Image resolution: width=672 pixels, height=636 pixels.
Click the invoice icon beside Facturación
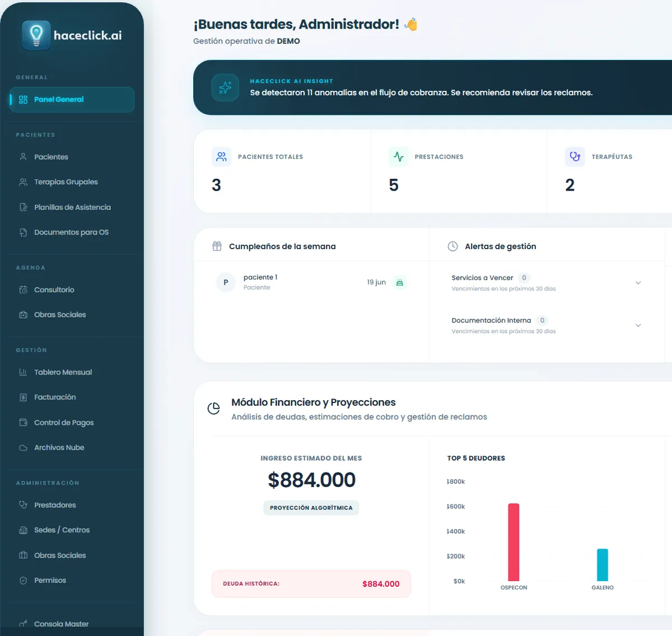23,397
